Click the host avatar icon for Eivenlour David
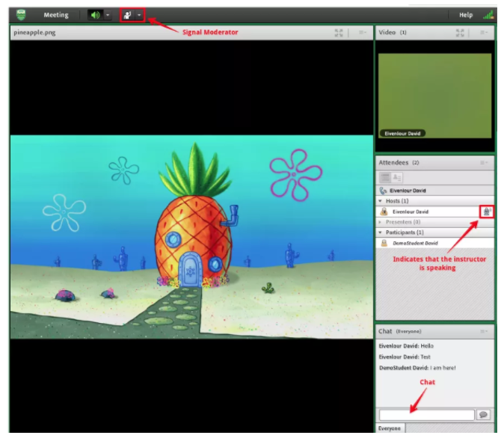 (384, 212)
